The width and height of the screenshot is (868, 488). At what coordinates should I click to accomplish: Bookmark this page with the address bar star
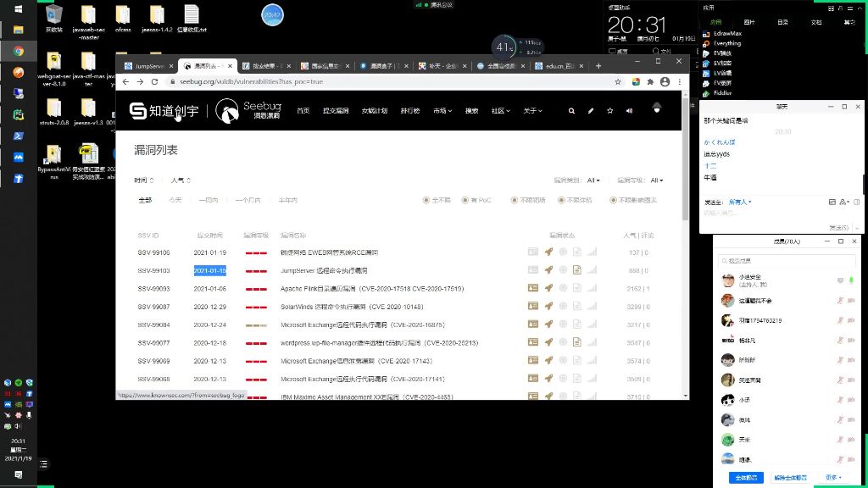click(618, 81)
